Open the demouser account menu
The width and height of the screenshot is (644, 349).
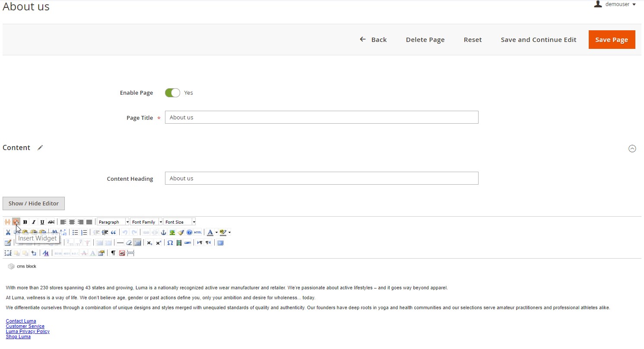pos(615,4)
